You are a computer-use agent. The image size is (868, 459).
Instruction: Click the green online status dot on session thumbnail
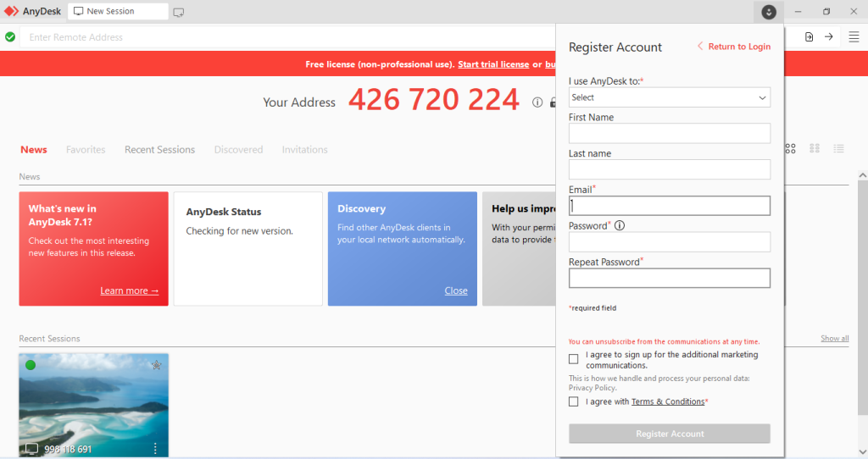31,365
